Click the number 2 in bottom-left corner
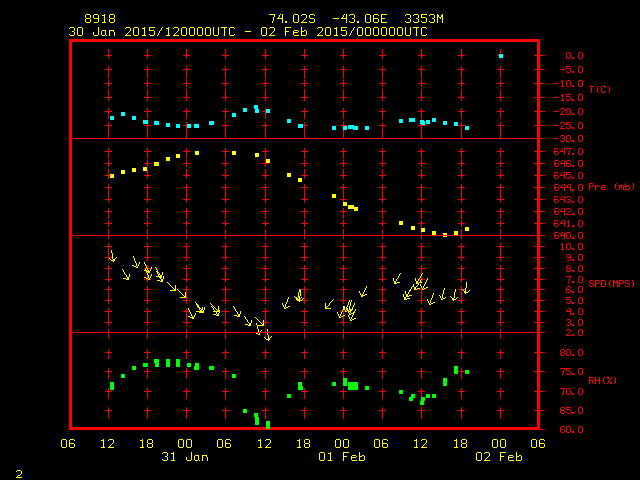Screen dimensions: 640x480 pos(18,471)
